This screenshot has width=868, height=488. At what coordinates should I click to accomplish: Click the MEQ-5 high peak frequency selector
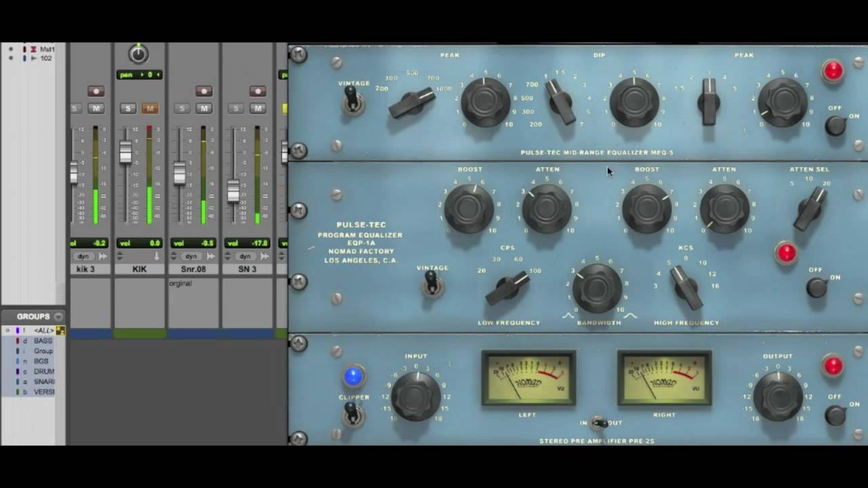(709, 102)
